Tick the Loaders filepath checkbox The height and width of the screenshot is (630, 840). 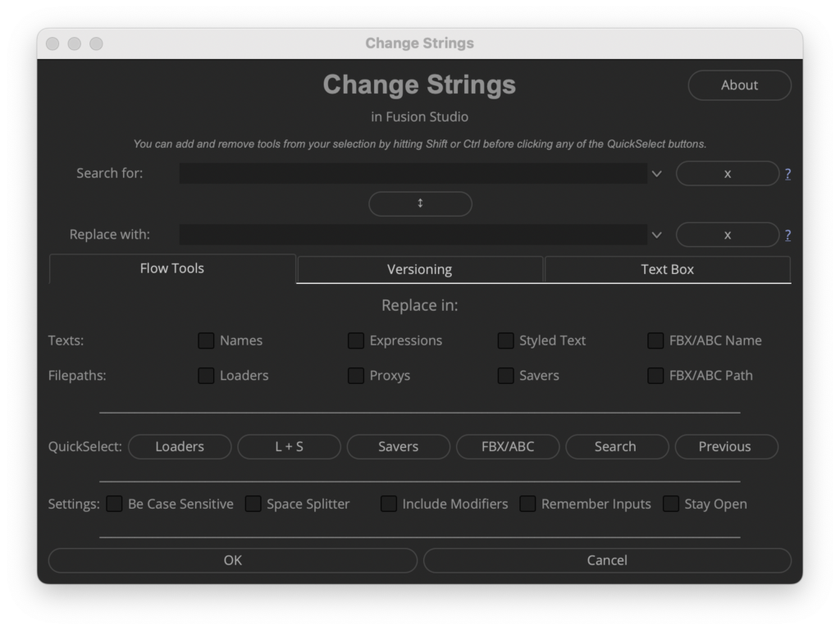tap(206, 376)
